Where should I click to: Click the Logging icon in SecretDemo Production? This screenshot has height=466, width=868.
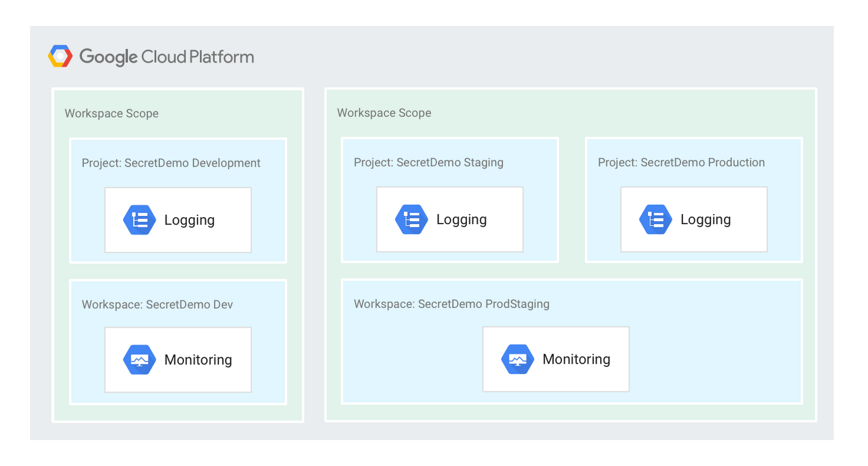point(656,219)
